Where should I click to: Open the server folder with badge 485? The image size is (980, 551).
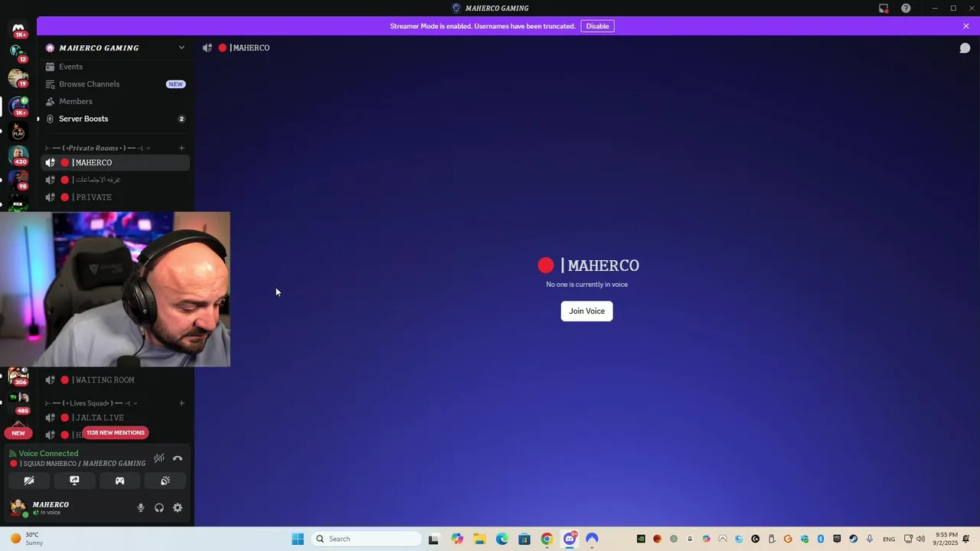pyautogui.click(x=18, y=401)
